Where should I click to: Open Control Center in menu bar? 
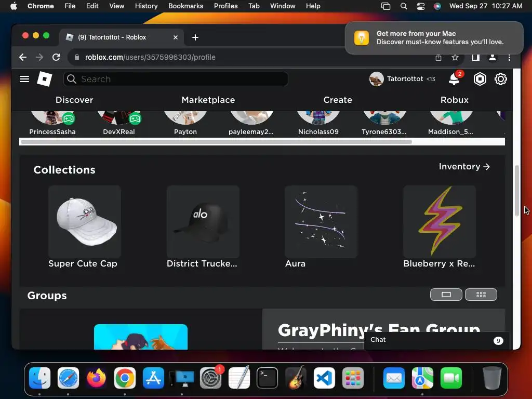[421, 6]
